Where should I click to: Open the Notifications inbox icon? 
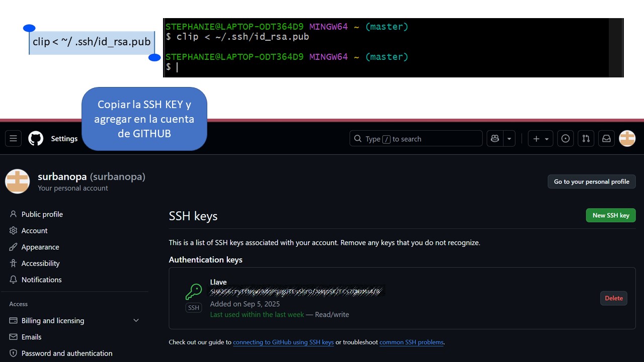point(606,139)
